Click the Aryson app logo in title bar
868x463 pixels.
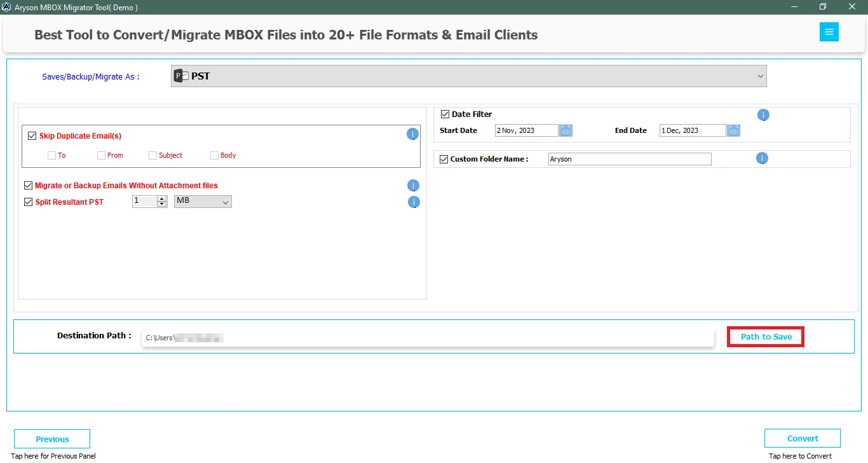6,7
